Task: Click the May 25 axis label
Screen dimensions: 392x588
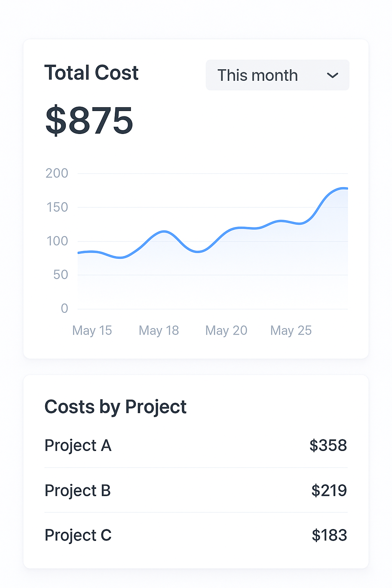Action: (x=291, y=330)
